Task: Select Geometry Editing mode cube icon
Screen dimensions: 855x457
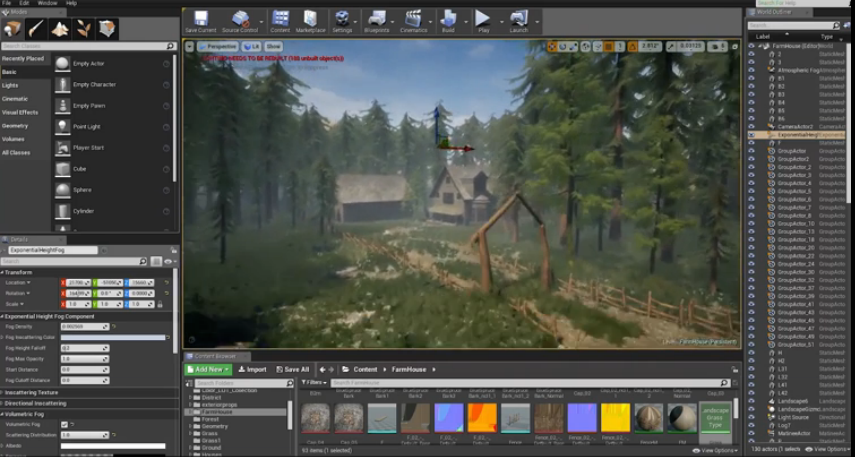Action: coord(107,28)
